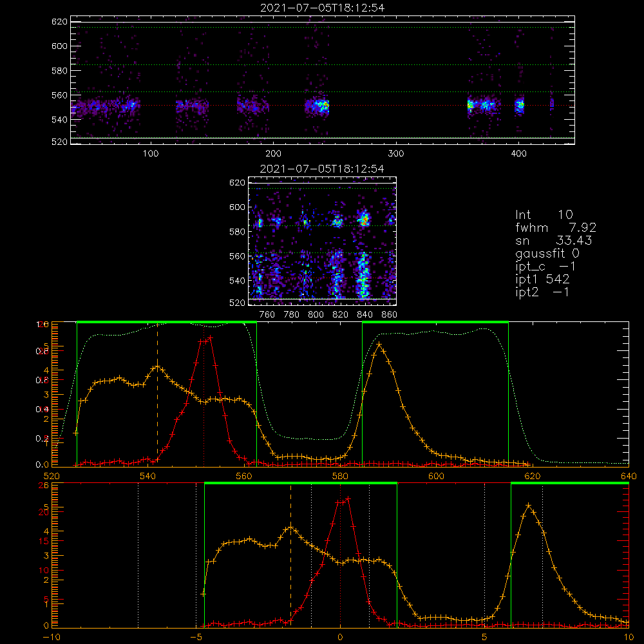The image size is (644, 644).
Task: Click x-axis label -10 on bottom plot
Action: tap(52, 638)
